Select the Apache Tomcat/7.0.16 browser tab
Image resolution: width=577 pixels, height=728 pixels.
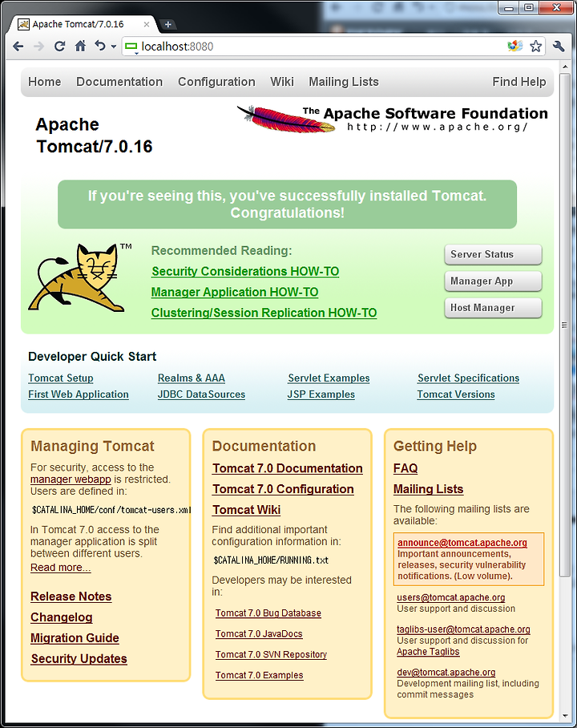click(x=83, y=24)
